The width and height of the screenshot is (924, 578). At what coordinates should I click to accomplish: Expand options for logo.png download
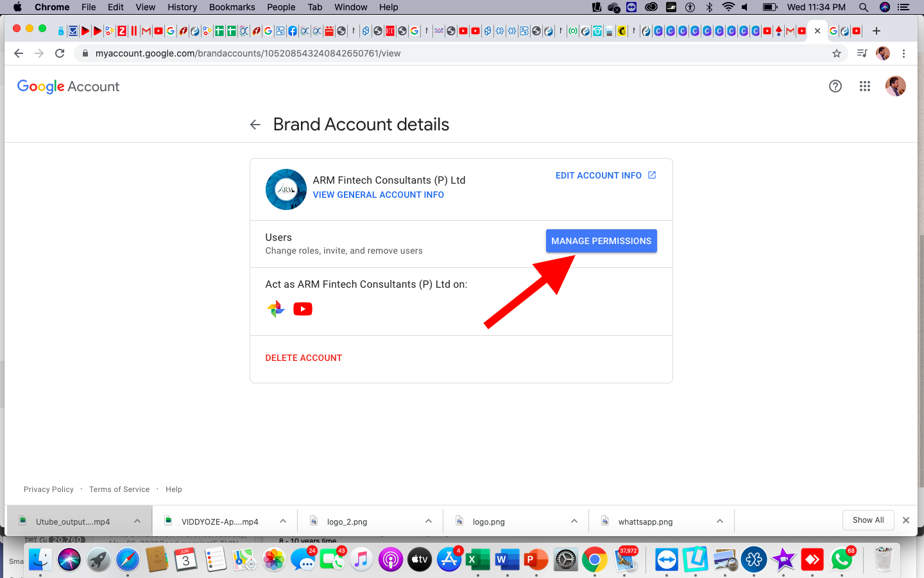point(574,521)
